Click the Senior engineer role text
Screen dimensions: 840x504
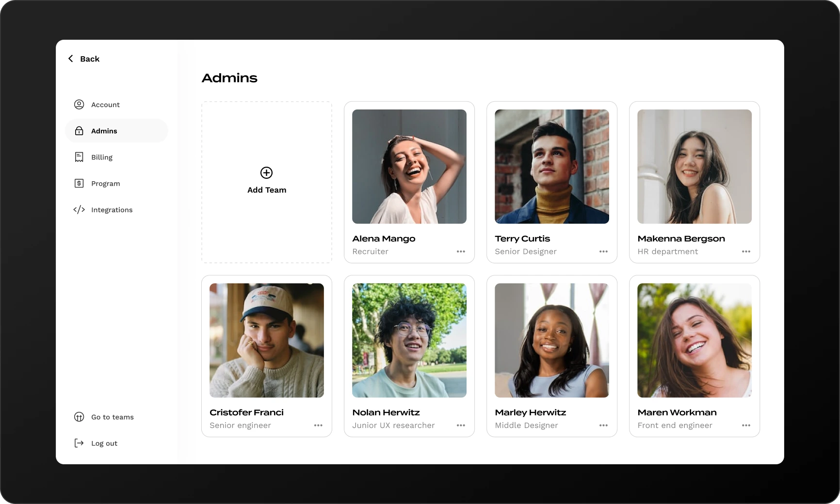click(x=240, y=425)
